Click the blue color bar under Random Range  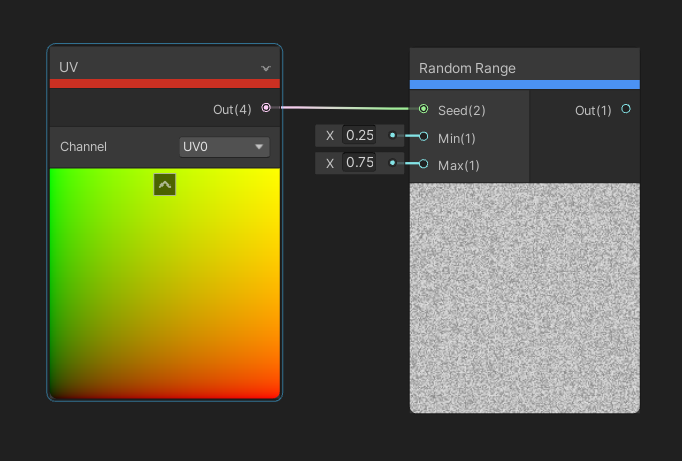pos(524,85)
